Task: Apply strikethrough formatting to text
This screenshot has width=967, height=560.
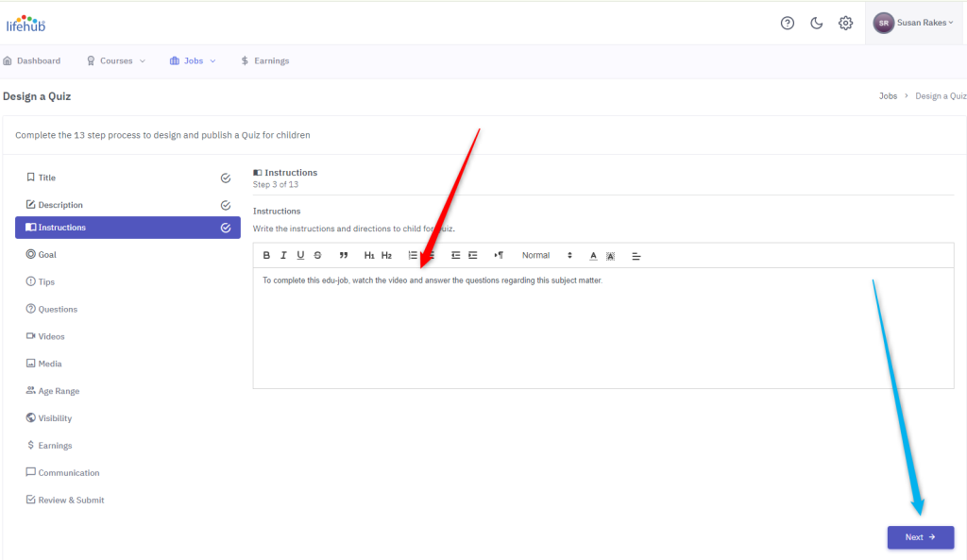Action: [x=317, y=255]
